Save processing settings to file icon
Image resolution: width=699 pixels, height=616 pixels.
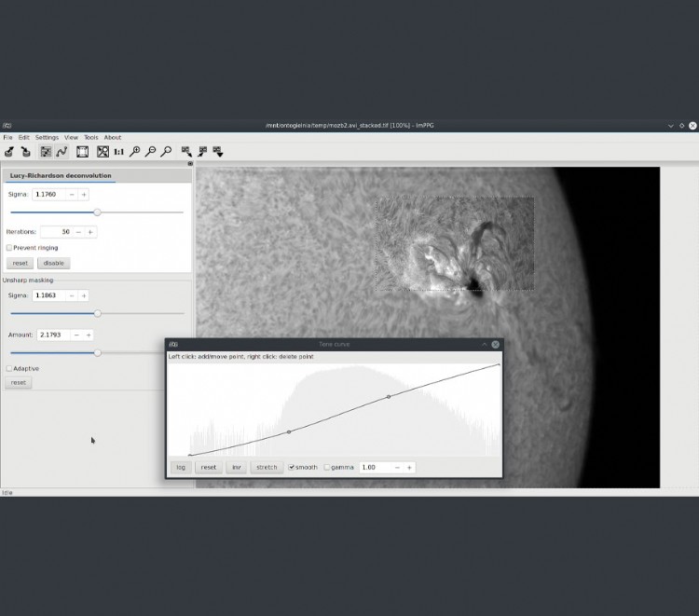202,152
